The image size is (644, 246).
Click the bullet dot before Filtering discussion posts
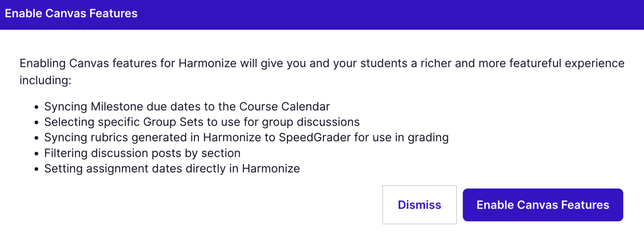(36, 153)
